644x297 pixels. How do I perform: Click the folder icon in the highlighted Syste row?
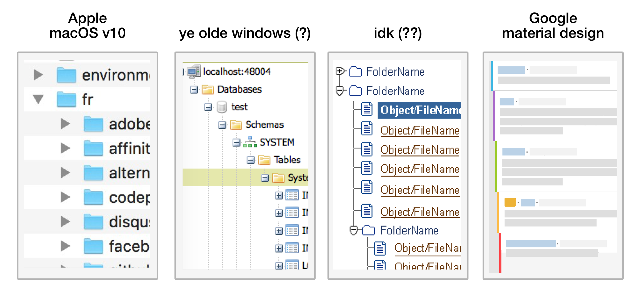pos(278,178)
